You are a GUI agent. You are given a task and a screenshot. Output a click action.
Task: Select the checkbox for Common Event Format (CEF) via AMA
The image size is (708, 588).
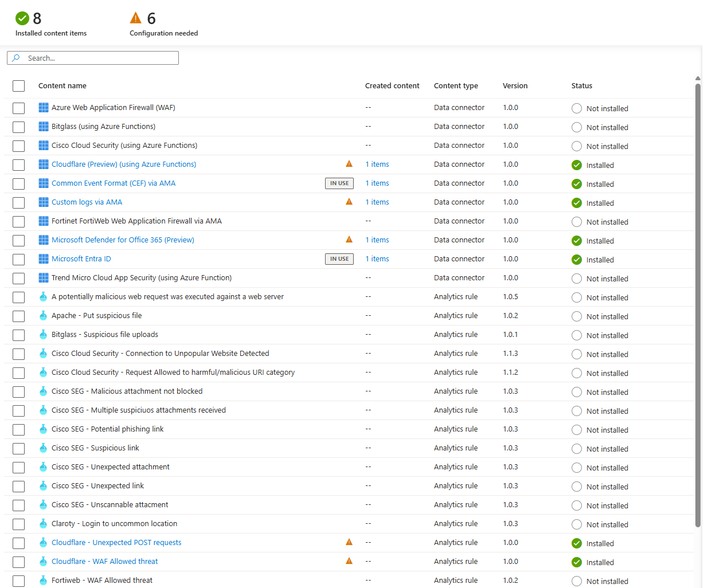click(19, 184)
